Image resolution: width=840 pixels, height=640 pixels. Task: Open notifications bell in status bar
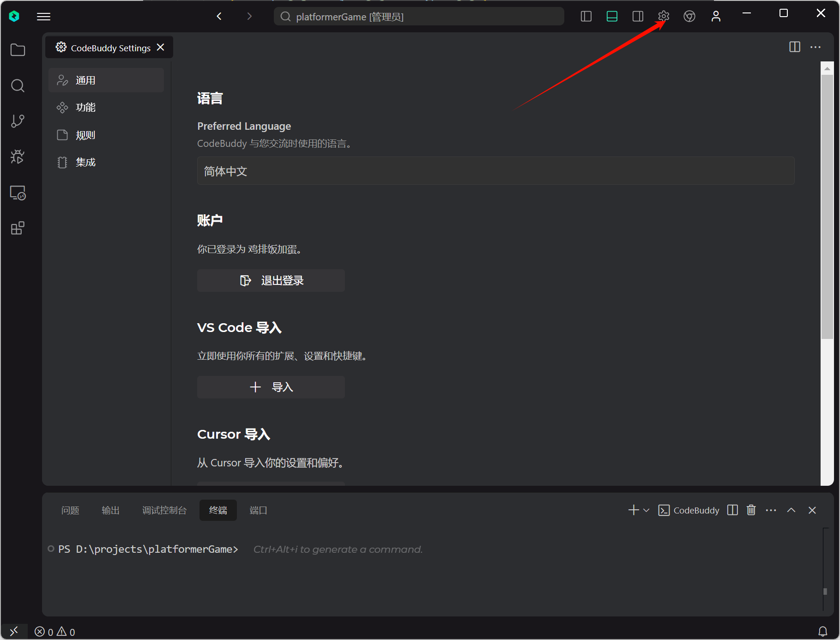tap(823, 631)
